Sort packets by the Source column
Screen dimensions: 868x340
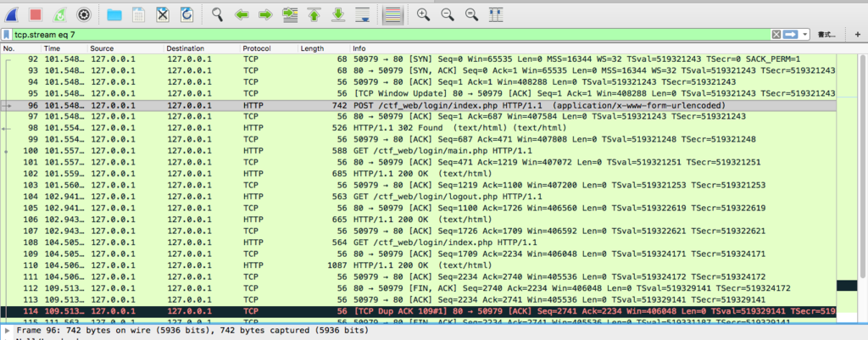click(125, 48)
